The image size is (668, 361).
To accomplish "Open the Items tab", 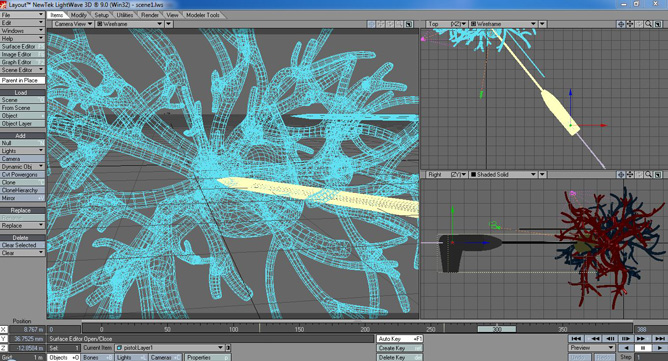I will coord(57,15).
